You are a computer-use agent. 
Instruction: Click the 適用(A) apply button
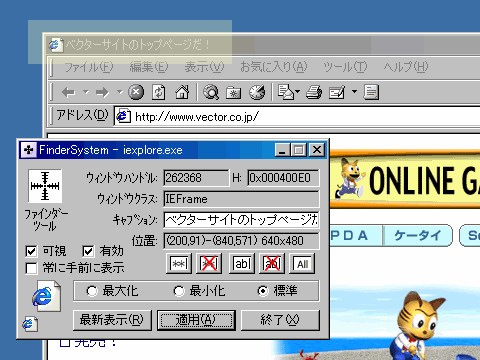196,320
